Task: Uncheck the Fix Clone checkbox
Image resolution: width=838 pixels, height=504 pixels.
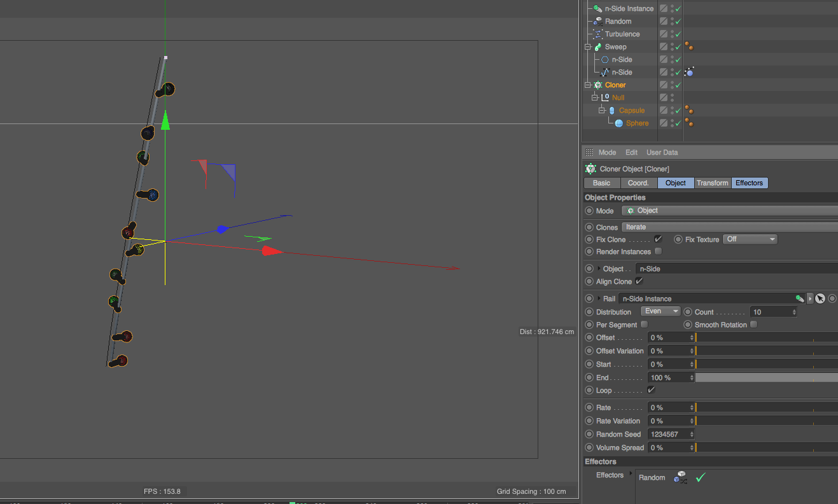Action: (x=658, y=239)
